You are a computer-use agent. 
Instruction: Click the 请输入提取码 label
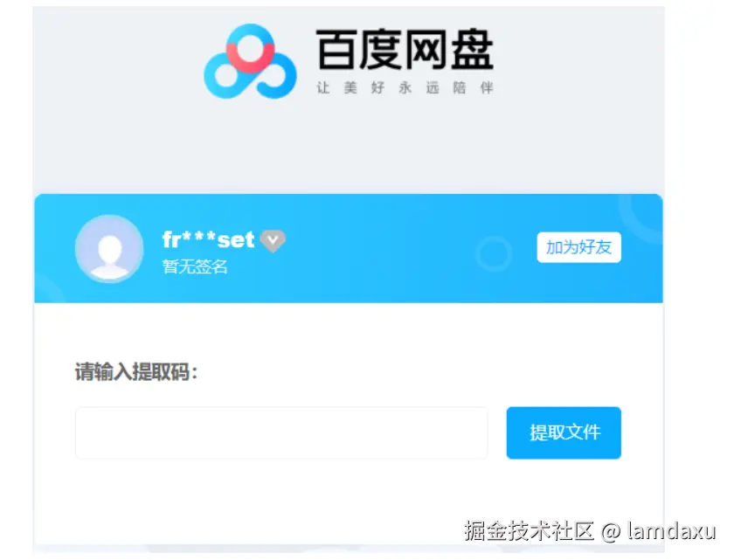136,372
